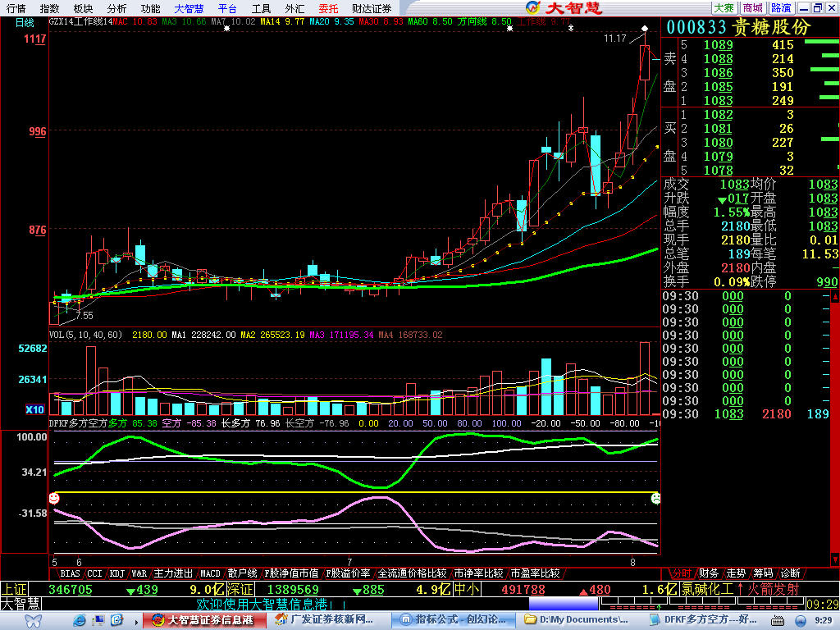
Task: Switch to the KDJ indicator tab
Action: [116, 573]
